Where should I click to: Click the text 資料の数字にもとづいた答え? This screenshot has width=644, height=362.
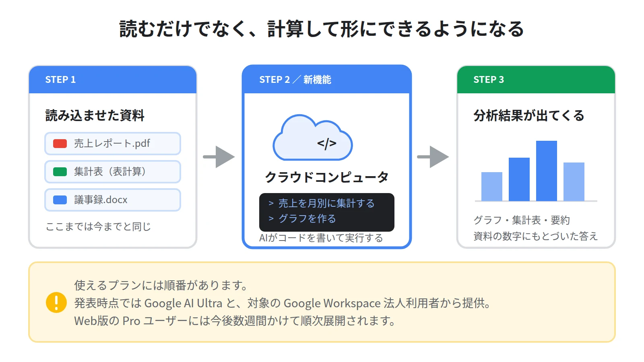pos(536,236)
